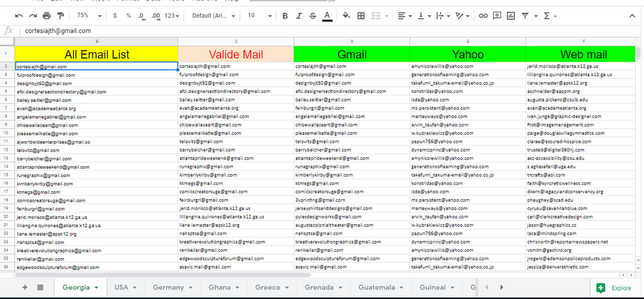Switch to the Guatemala sheet tab
644x299 pixels.
click(x=377, y=287)
